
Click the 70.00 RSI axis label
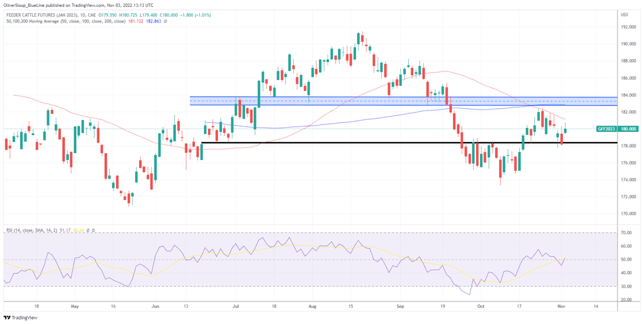point(627,232)
